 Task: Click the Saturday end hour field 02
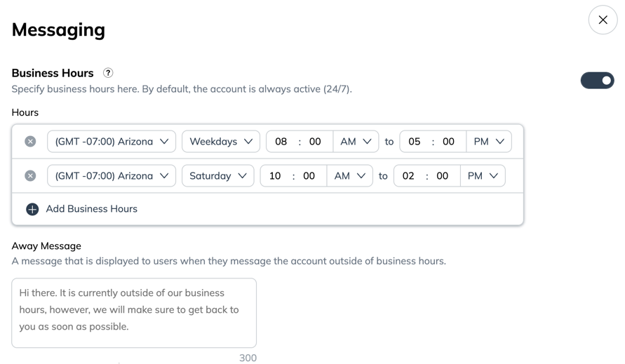[x=408, y=176]
